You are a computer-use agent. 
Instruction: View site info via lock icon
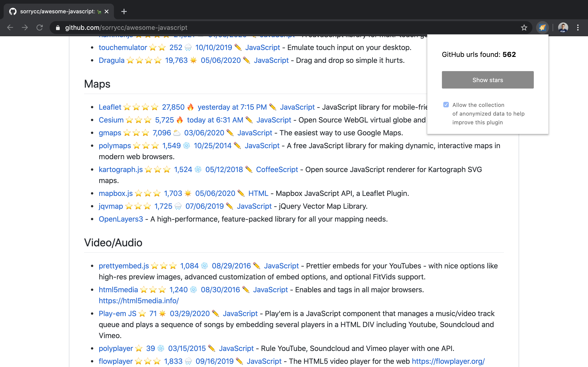tap(58, 28)
